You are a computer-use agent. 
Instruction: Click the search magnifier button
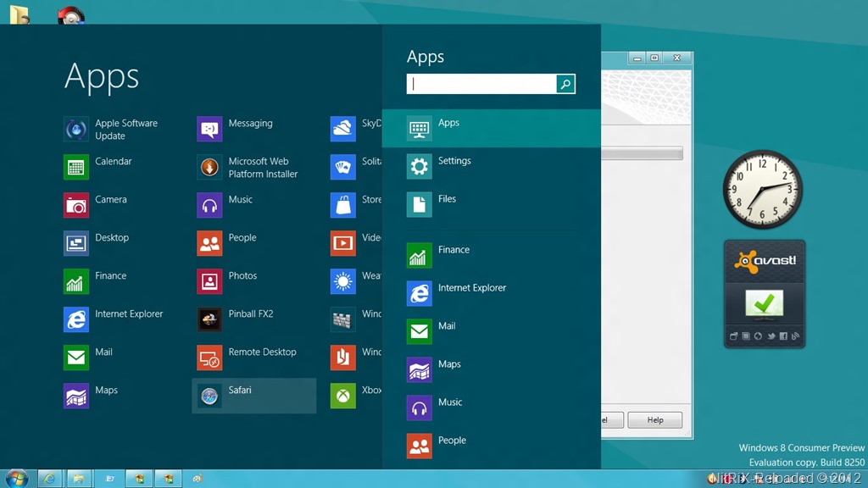[x=565, y=84]
